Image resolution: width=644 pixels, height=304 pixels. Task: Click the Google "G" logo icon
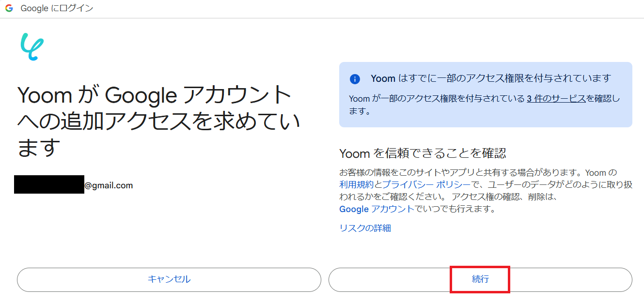(x=9, y=8)
